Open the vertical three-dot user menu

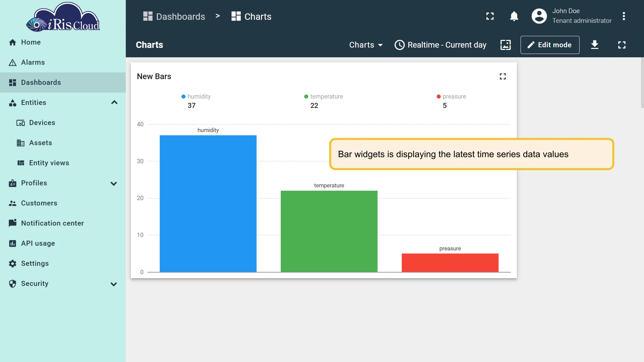pyautogui.click(x=624, y=16)
